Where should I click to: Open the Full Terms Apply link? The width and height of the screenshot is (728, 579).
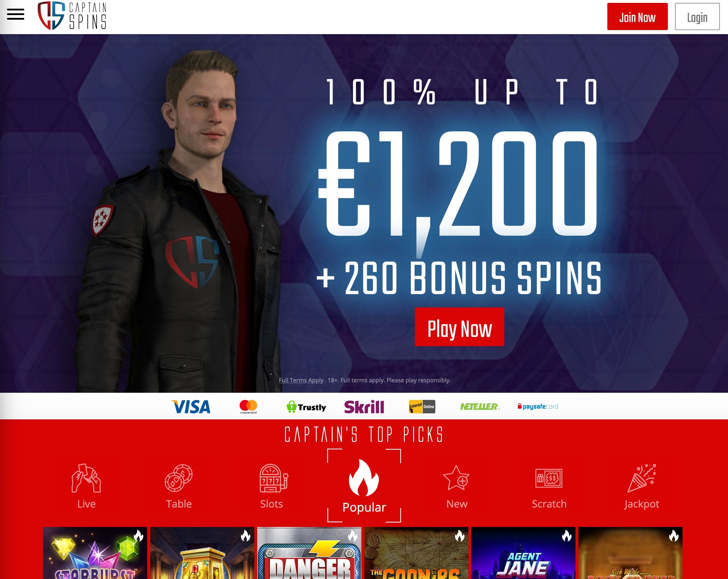coord(301,380)
